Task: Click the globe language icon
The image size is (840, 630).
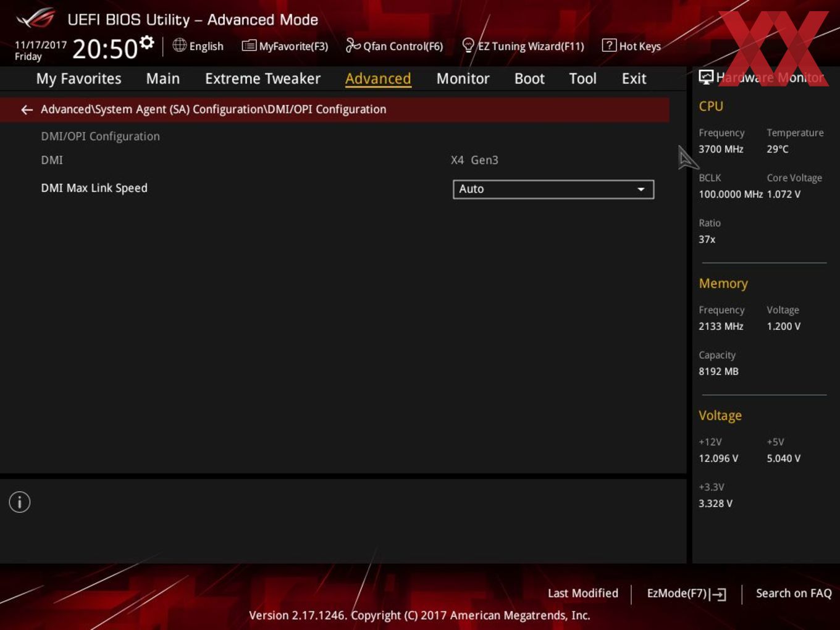Action: [179, 45]
